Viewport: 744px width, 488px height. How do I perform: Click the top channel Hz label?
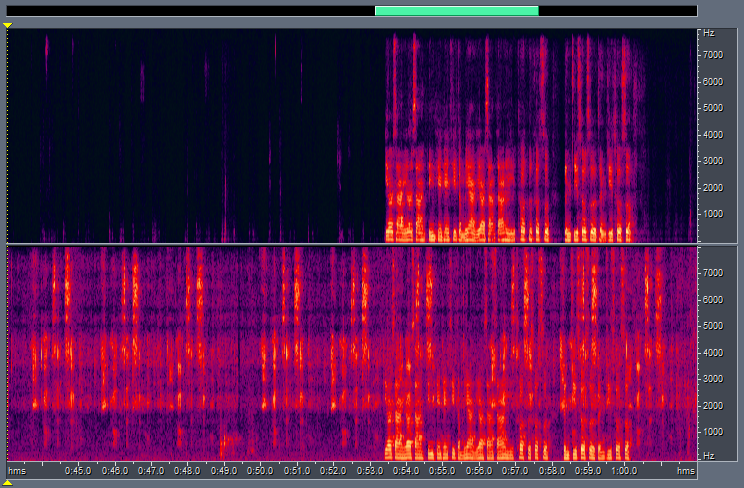(x=709, y=33)
